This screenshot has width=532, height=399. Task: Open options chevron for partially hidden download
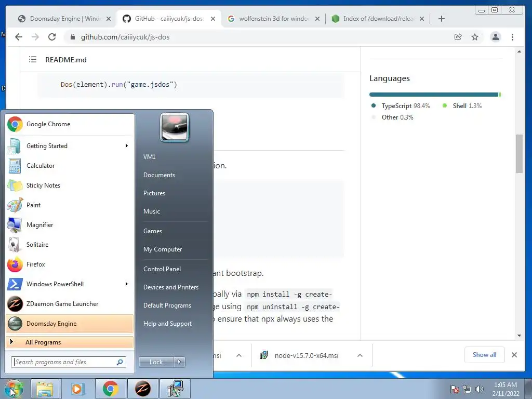[239, 355]
